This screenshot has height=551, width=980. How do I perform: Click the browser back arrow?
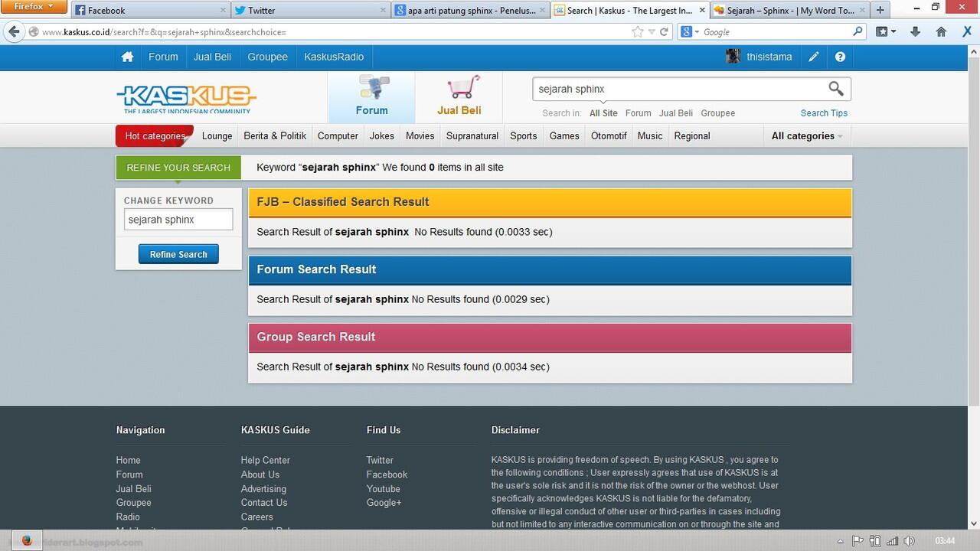(14, 32)
